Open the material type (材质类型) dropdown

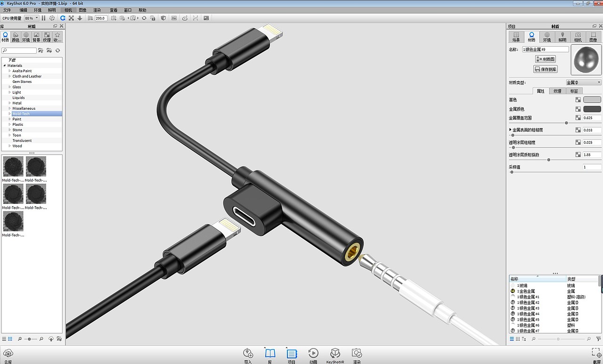click(x=583, y=82)
